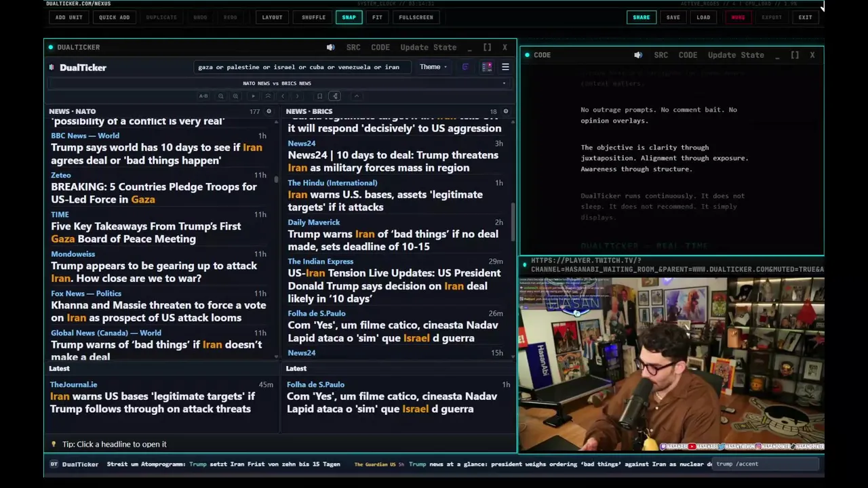Image resolution: width=868 pixels, height=488 pixels.
Task: Focus the command input showing trump /accent
Action: point(766,464)
